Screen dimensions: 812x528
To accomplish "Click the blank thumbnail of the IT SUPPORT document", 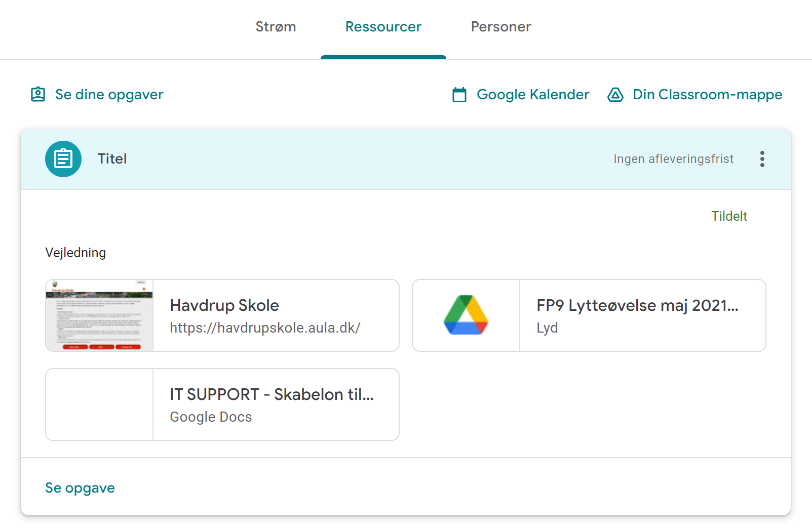I will tap(99, 404).
